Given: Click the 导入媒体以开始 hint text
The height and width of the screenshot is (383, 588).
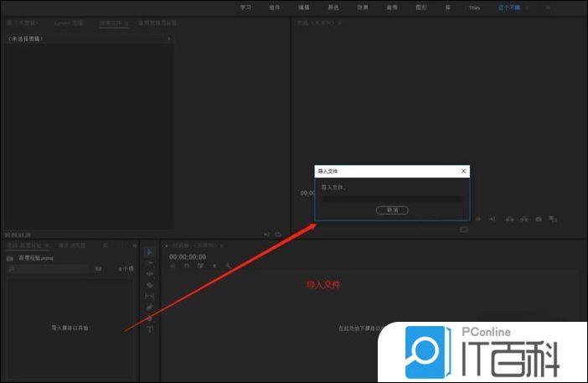Looking at the screenshot, I should pyautogui.click(x=70, y=328).
